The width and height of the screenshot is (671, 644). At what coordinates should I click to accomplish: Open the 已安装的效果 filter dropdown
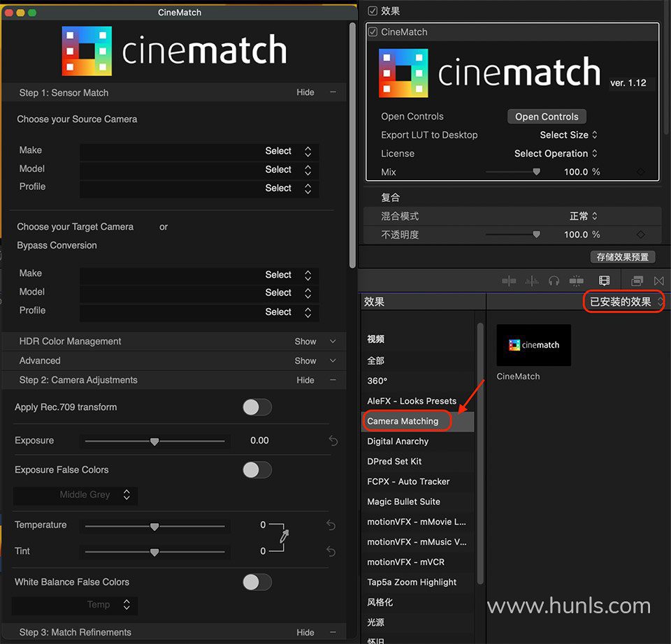625,302
